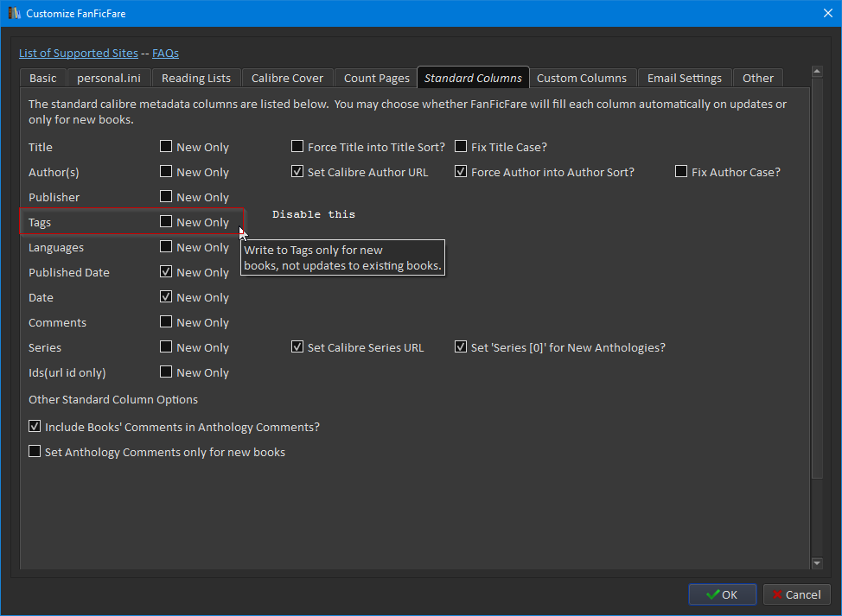Switch to the Calibre Cover tab
Viewport: 842px width, 616px height.
pos(287,78)
